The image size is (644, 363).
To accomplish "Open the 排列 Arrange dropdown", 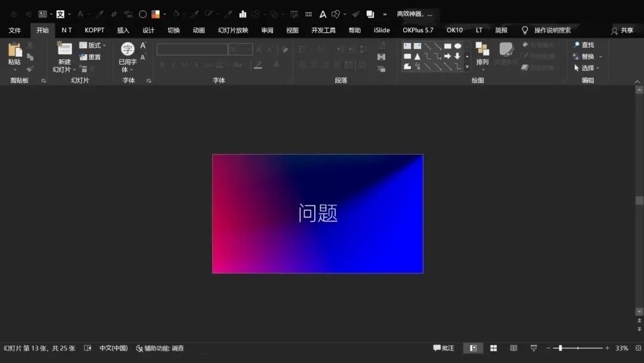I will click(482, 56).
